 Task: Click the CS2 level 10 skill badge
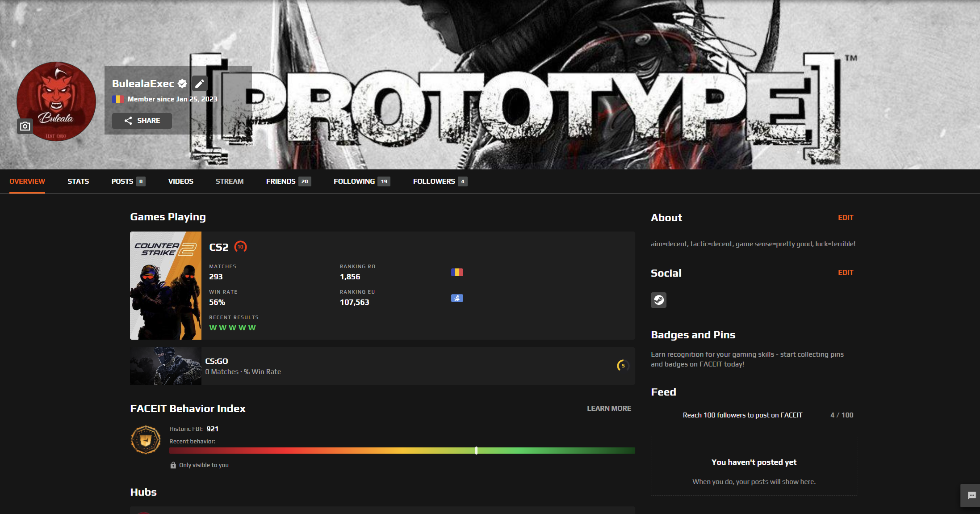(240, 247)
